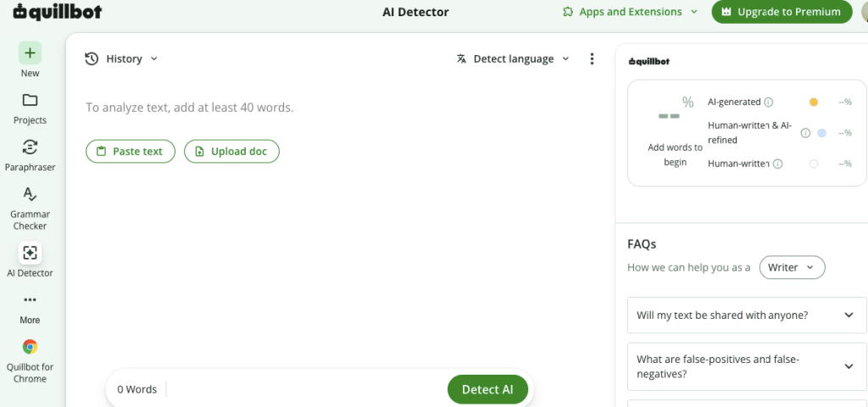The height and width of the screenshot is (407, 868).
Task: Click the white Human-written color dot
Action: coord(813,164)
